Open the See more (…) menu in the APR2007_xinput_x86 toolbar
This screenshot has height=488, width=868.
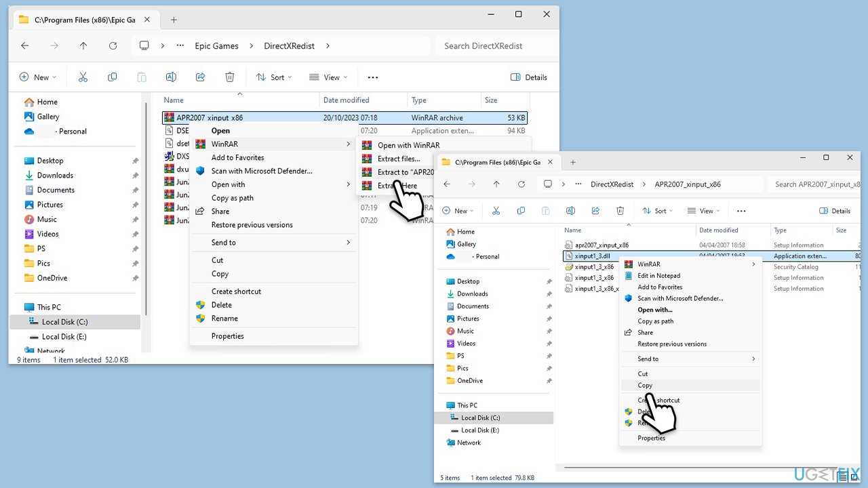(741, 211)
